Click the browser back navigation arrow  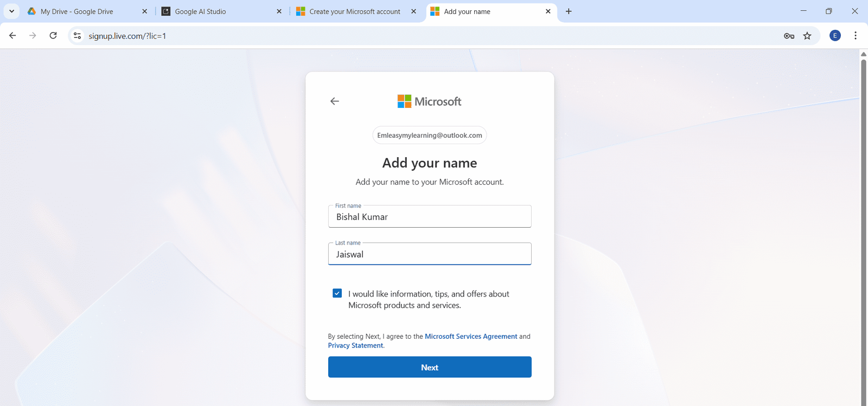tap(12, 36)
